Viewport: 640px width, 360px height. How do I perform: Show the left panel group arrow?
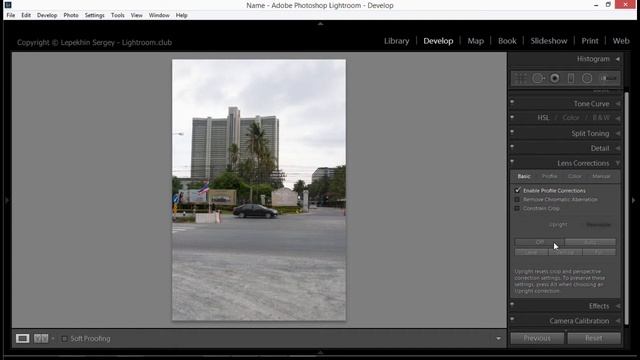tap(7, 200)
